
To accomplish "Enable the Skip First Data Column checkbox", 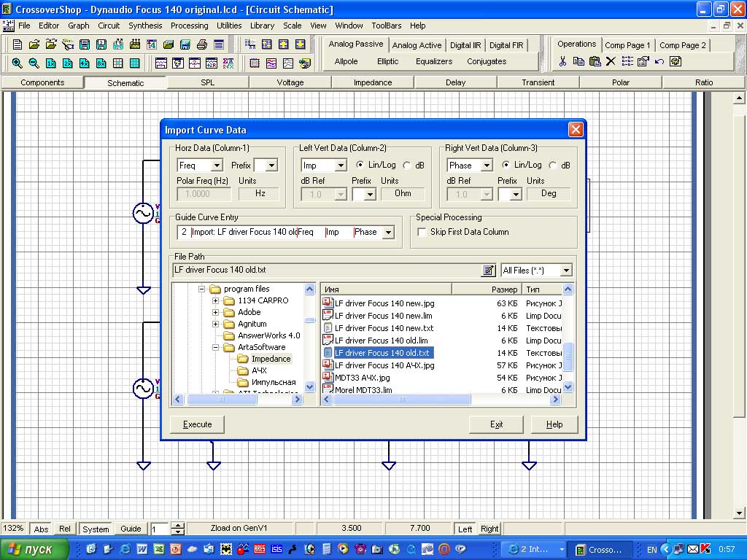I will (x=422, y=232).
